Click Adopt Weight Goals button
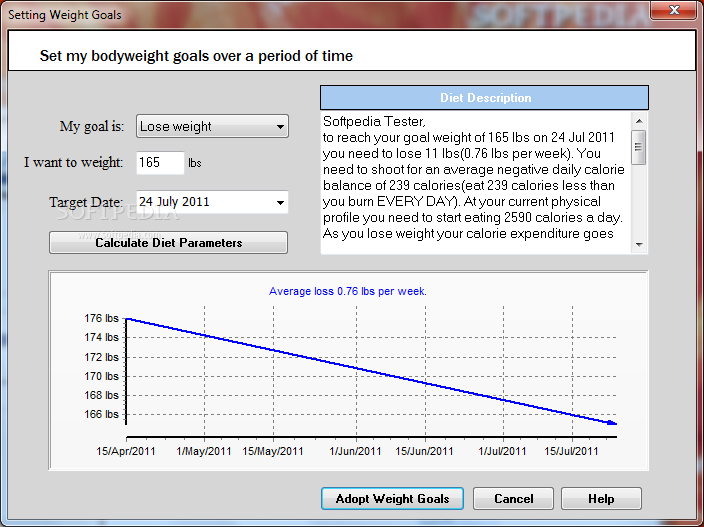Image resolution: width=704 pixels, height=527 pixels. tap(392, 499)
